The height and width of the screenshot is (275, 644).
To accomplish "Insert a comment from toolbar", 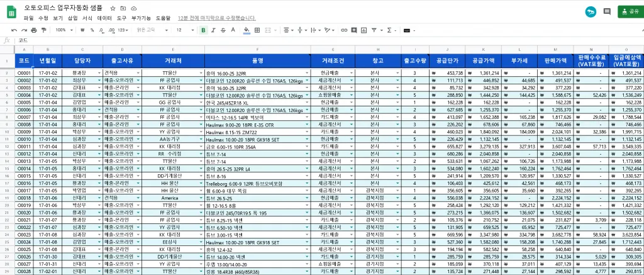I will [353, 30].
